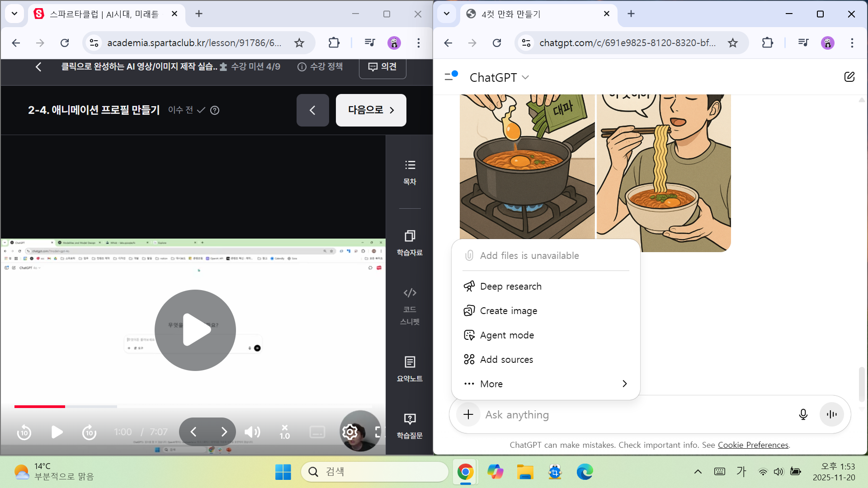Go to previous clip in video controls
This screenshot has height=488, width=868.
pyautogui.click(x=193, y=432)
